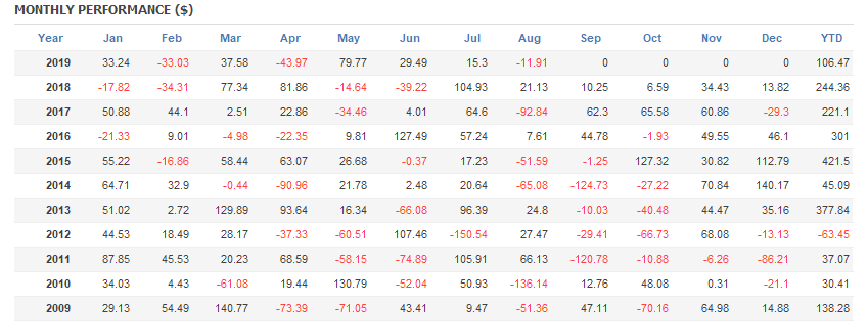
Task: Click the Mar 2009 value 140.77
Action: (232, 309)
